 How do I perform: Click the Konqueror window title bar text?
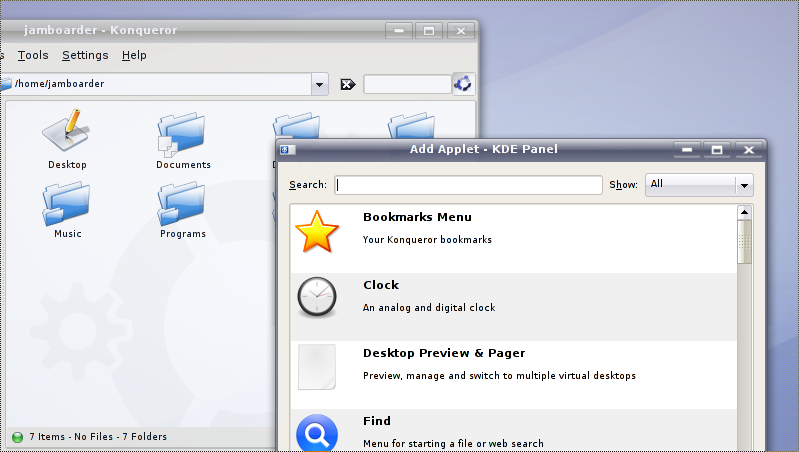[x=100, y=30]
